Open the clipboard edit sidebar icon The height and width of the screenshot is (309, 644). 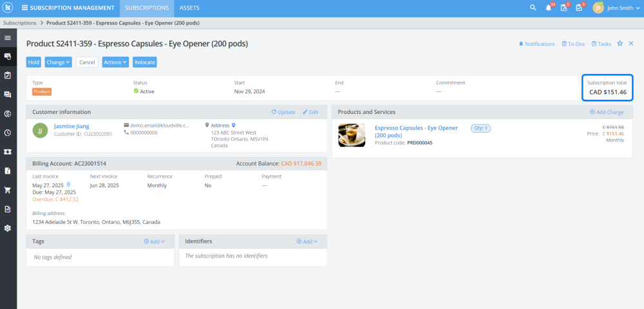(x=8, y=75)
